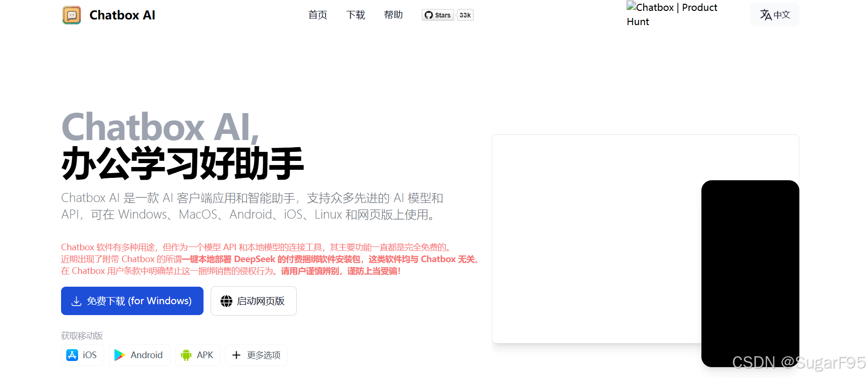Go to the 首页 menu item
Image resolution: width=868 pixels, height=378 pixels.
pos(318,15)
